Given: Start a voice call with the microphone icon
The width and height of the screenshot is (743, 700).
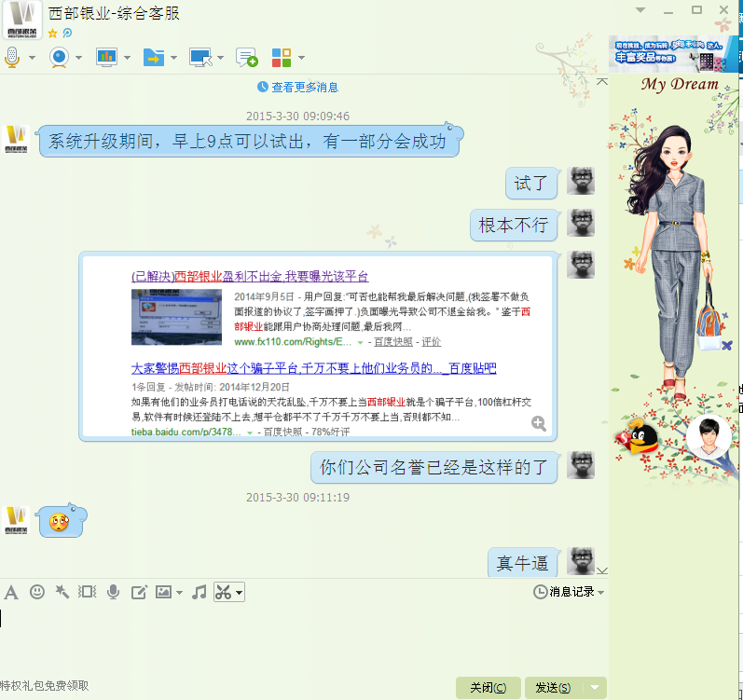Looking at the screenshot, I should coord(12,58).
